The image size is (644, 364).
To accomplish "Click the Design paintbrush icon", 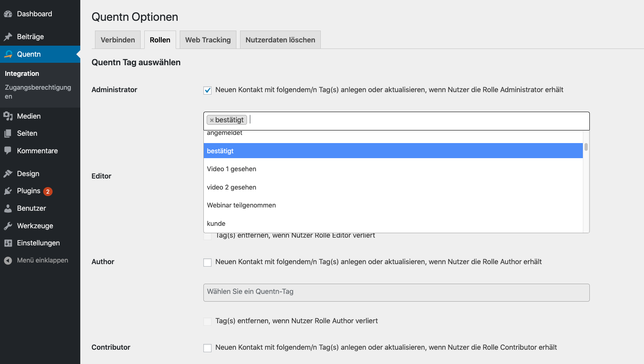I will (x=8, y=174).
